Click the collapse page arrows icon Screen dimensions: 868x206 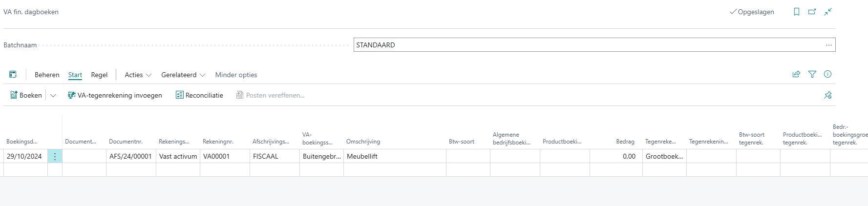pos(828,12)
